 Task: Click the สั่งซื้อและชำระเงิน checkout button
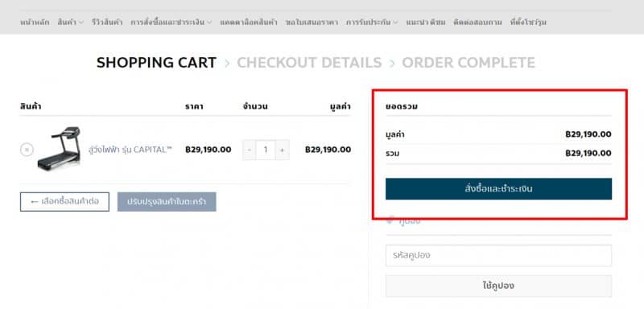(498, 189)
